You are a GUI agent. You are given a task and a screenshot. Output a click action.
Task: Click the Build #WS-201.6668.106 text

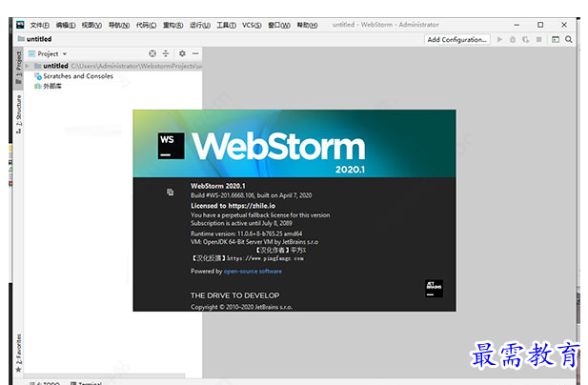[x=252, y=195]
